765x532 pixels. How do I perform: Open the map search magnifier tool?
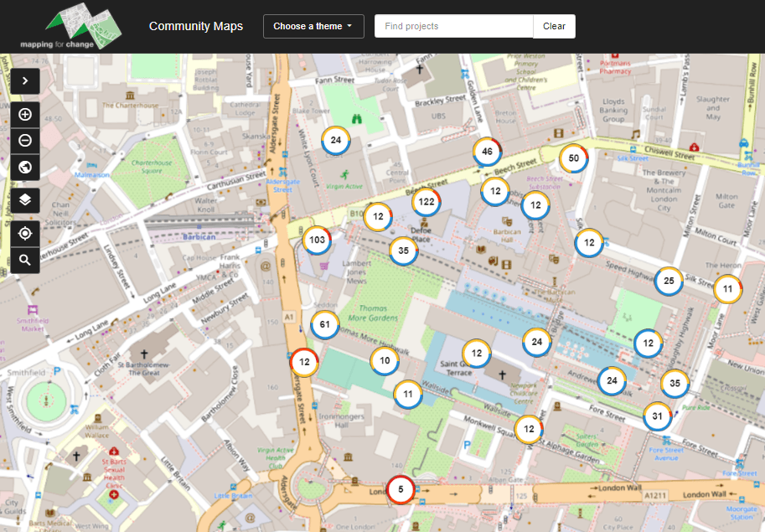click(x=25, y=261)
